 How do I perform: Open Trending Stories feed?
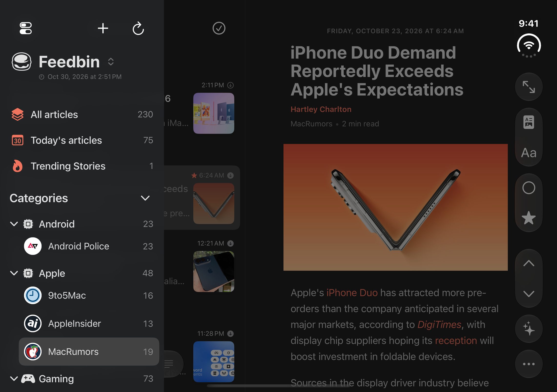(82, 166)
